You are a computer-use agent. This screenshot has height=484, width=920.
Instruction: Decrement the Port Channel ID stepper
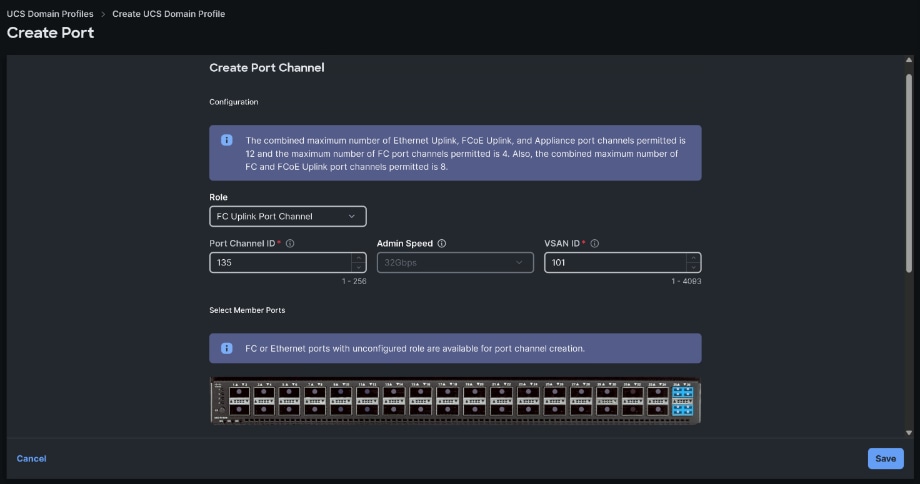coord(358,268)
